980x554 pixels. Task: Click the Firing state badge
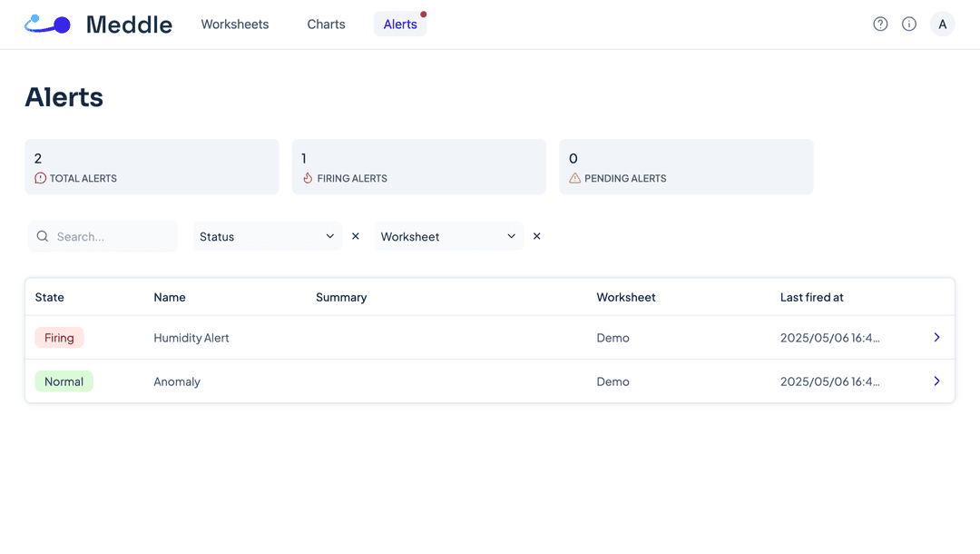[x=59, y=337]
